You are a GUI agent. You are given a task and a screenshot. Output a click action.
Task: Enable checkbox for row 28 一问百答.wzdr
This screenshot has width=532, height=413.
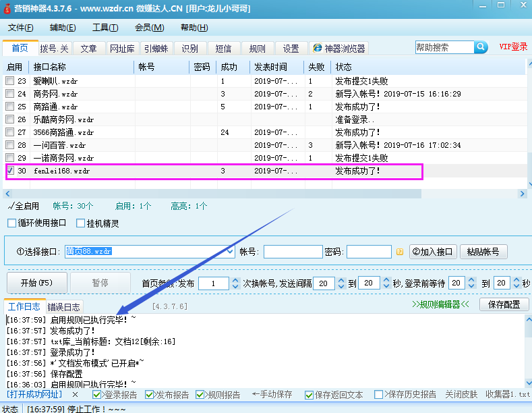click(x=10, y=145)
